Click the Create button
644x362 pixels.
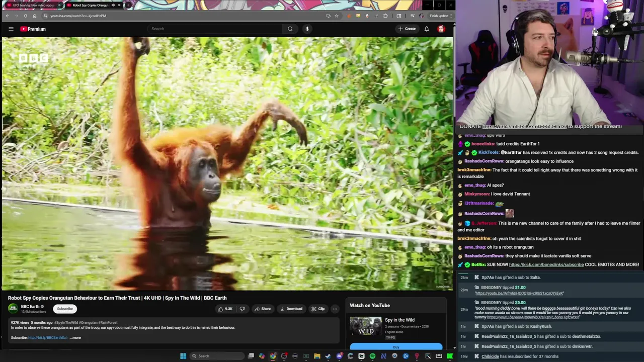pos(407,29)
